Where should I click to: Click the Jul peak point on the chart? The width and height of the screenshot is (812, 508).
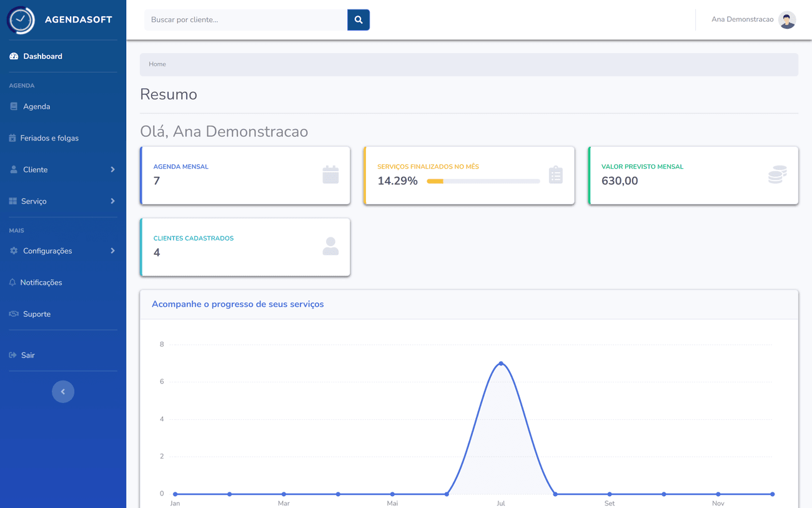point(501,364)
